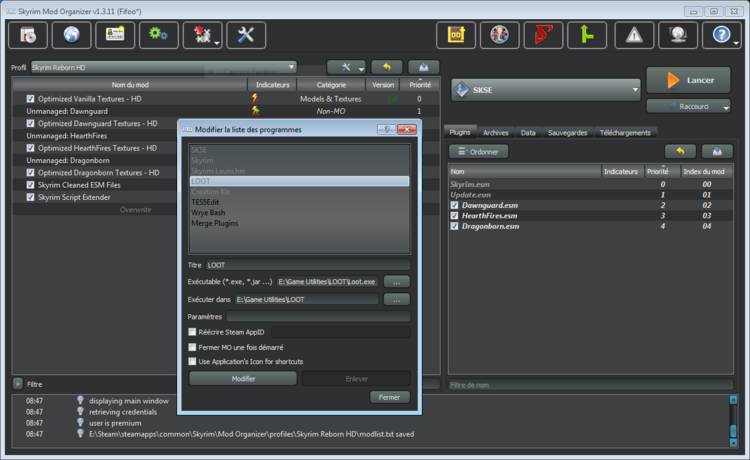Open the wrench tools dropdown above mod list
750x460 pixels.
[346, 67]
